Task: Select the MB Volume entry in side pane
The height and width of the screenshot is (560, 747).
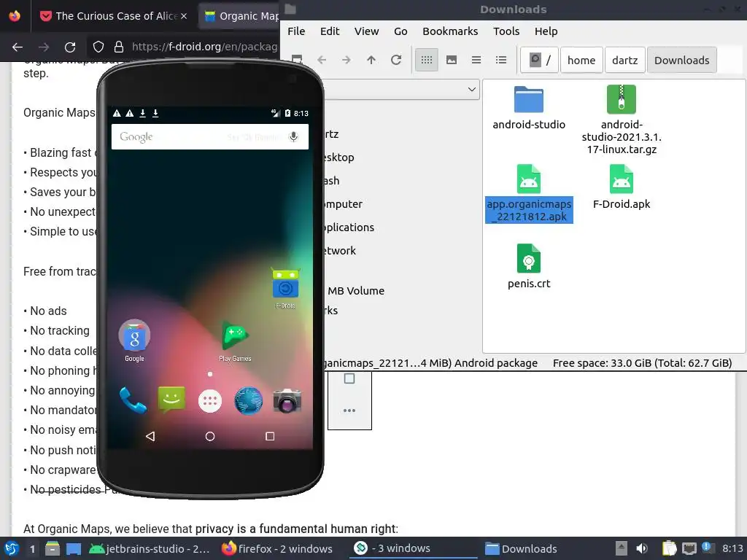Action: tap(356, 290)
